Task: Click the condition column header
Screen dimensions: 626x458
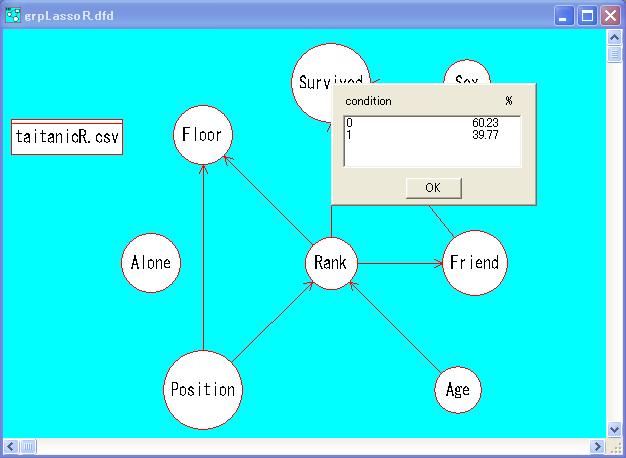Action: click(369, 101)
